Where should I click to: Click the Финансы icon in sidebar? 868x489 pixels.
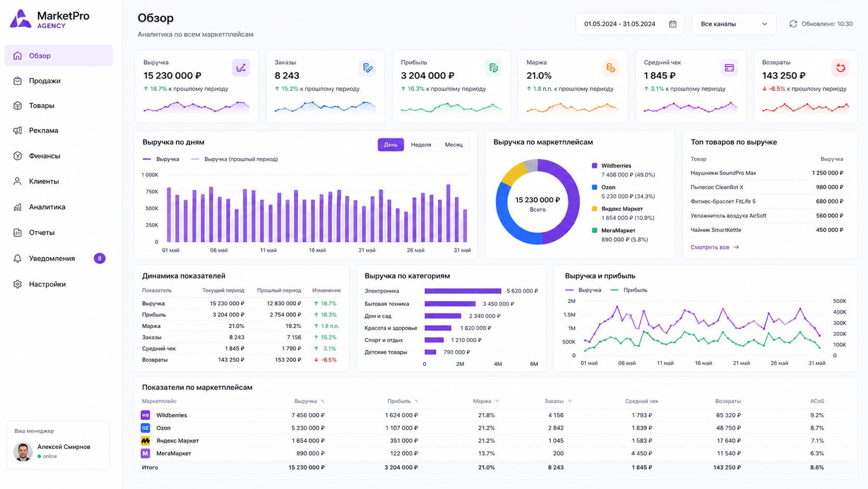coord(18,156)
